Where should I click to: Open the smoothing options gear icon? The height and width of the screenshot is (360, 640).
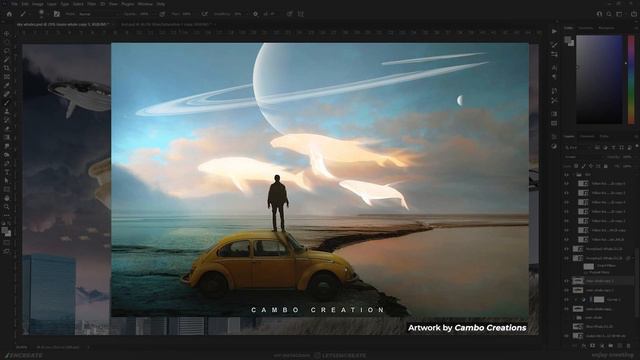coord(255,14)
